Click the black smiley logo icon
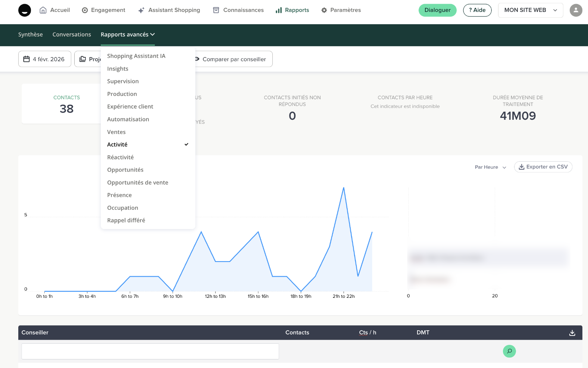Screen dimensions: 588x368 point(25,10)
